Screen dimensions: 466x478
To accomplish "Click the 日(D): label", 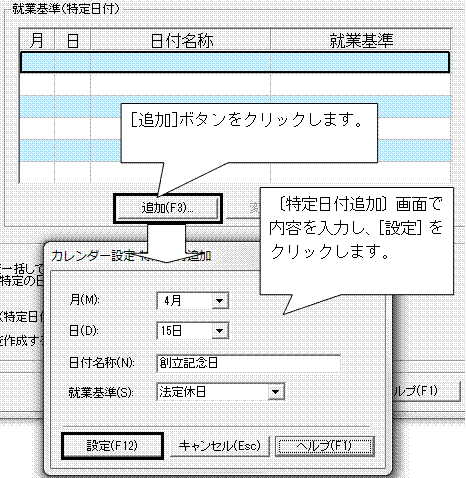I will [84, 331].
